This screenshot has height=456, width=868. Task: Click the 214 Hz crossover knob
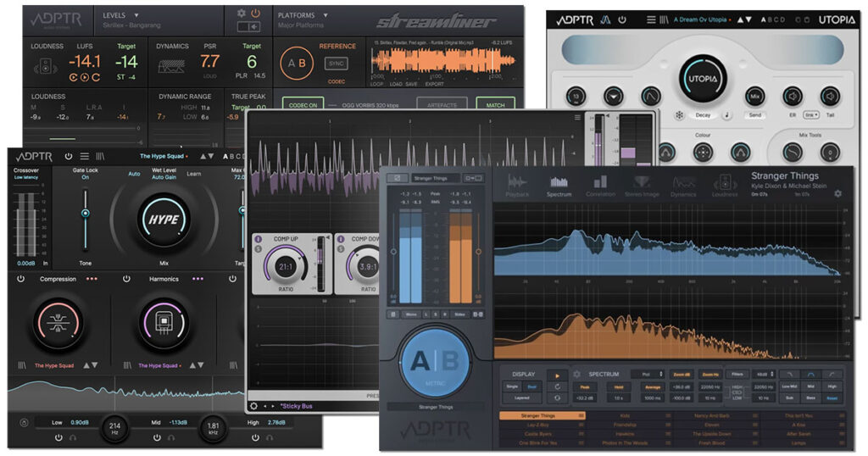click(x=114, y=428)
